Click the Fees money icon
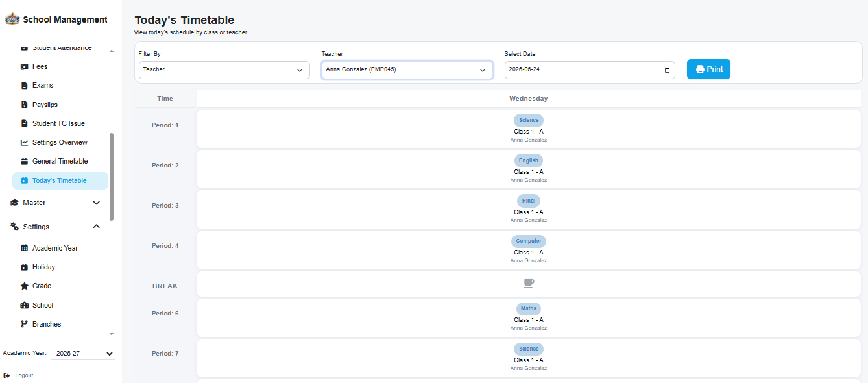The image size is (868, 383). (24, 66)
